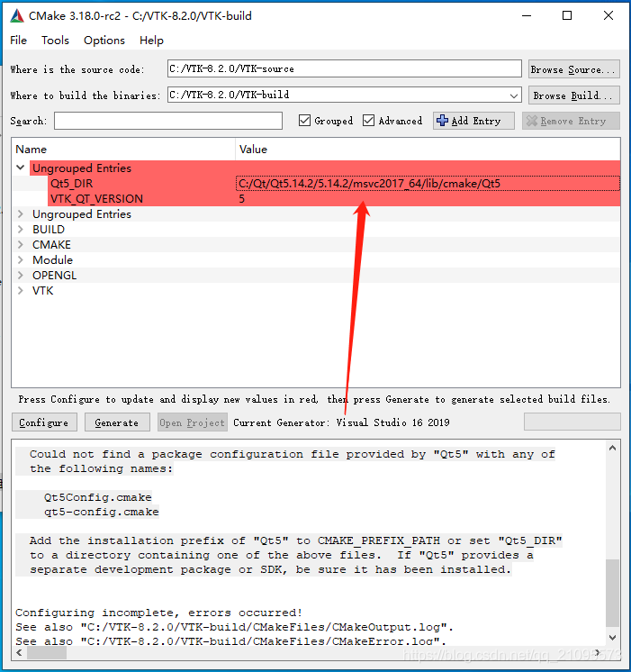Expand the OPENGL group
The image size is (631, 672).
tap(20, 275)
